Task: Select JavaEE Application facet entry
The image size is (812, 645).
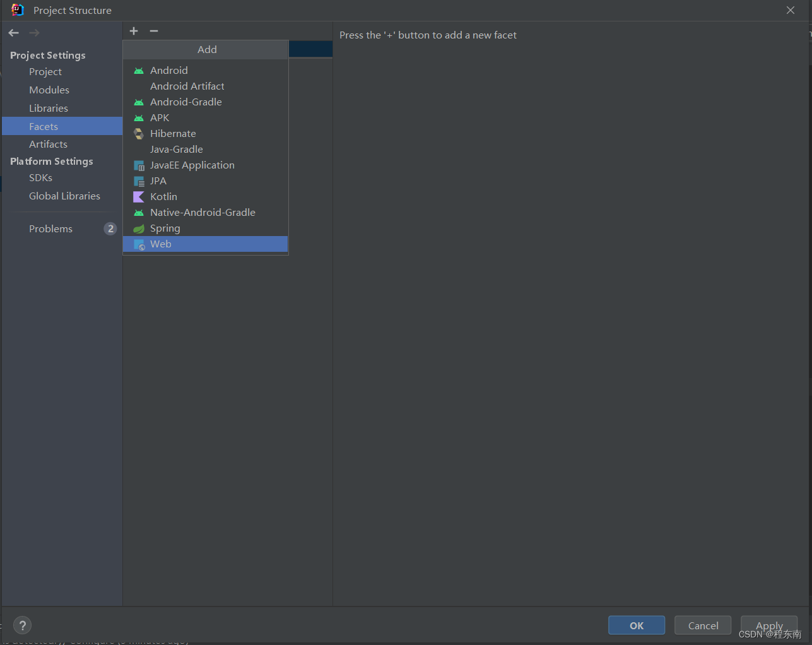Action: pos(206,165)
